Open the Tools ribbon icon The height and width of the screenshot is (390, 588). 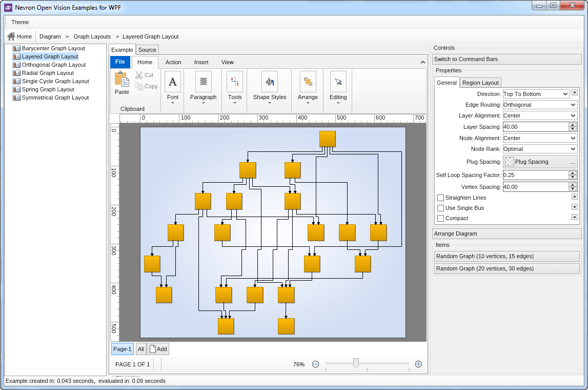[x=235, y=82]
